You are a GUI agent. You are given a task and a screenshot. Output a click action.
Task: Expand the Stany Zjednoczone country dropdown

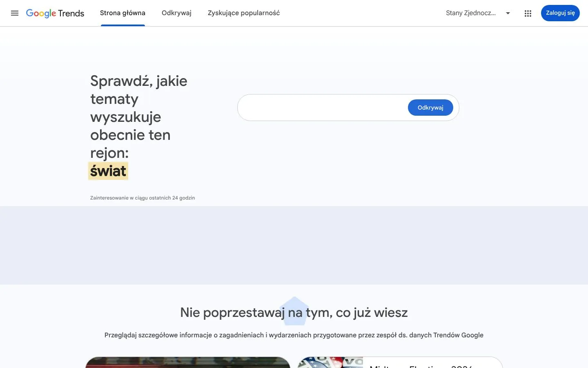(478, 13)
